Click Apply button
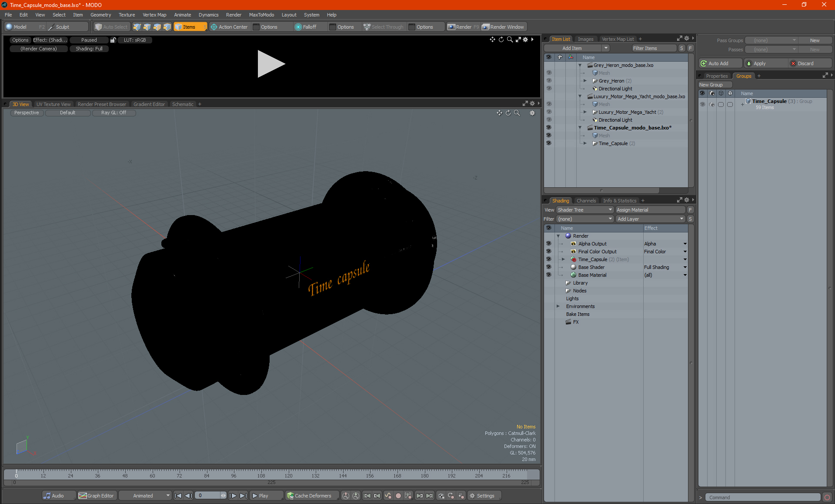The width and height of the screenshot is (835, 504). point(766,63)
